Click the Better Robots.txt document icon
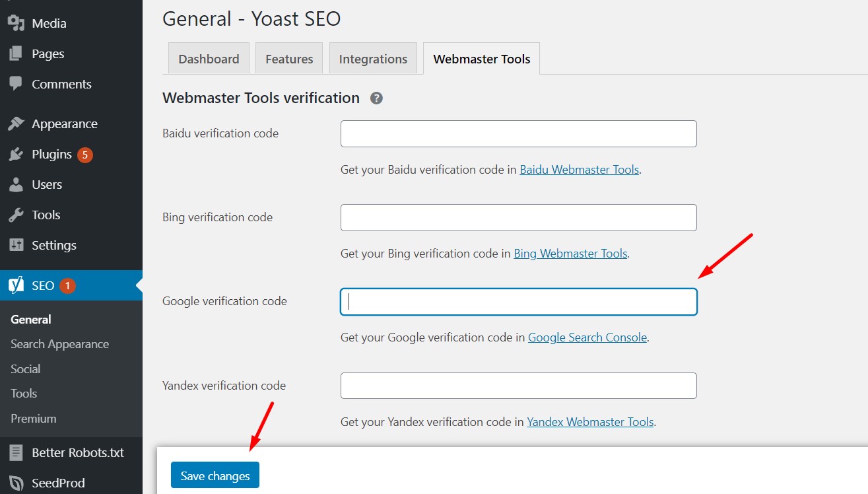 (x=16, y=452)
